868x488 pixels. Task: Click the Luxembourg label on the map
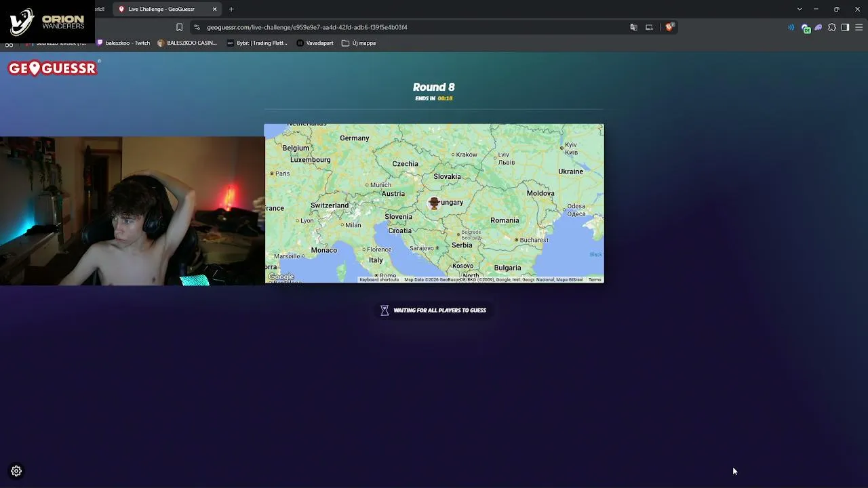point(310,160)
